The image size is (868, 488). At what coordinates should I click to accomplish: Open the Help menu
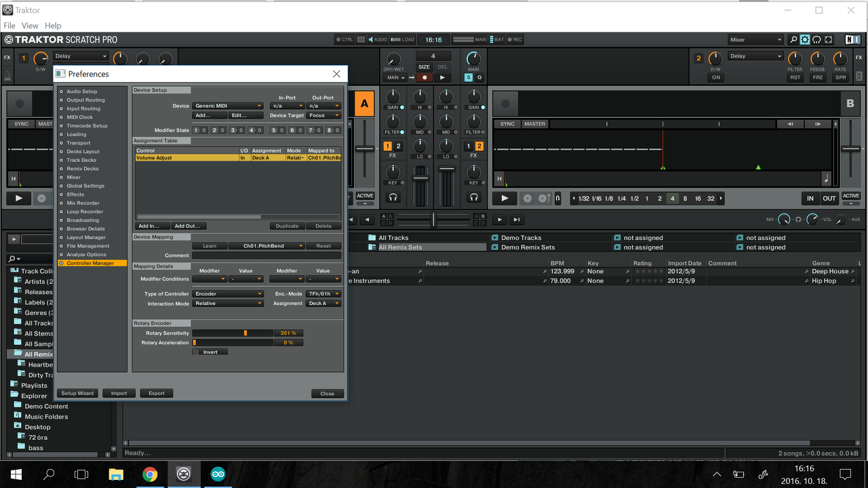pos(53,26)
